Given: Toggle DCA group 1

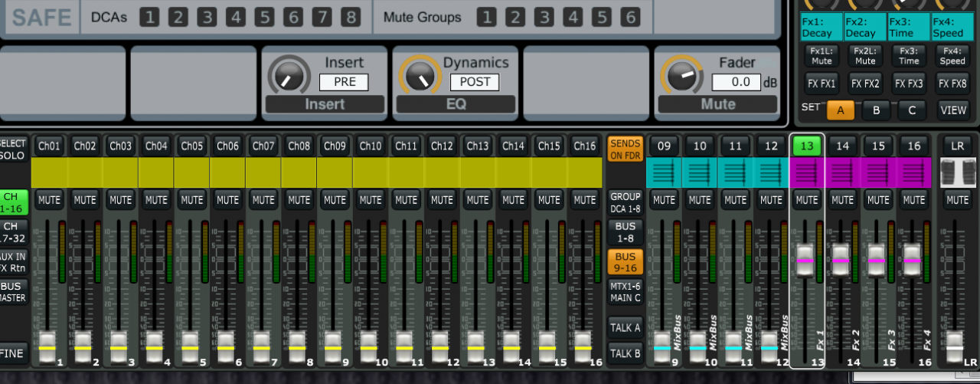Looking at the screenshot, I should tap(149, 17).
